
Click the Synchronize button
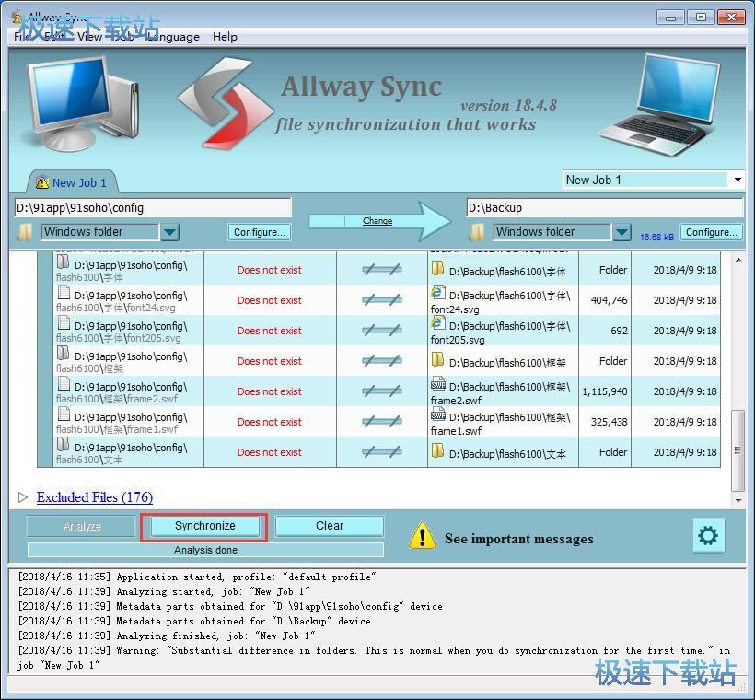click(204, 526)
